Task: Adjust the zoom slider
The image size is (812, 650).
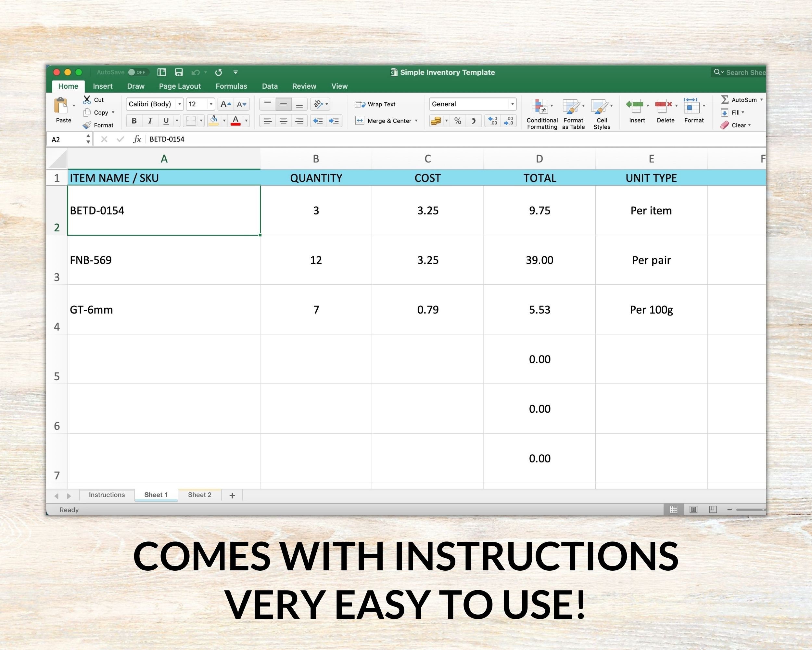Action: coord(751,510)
